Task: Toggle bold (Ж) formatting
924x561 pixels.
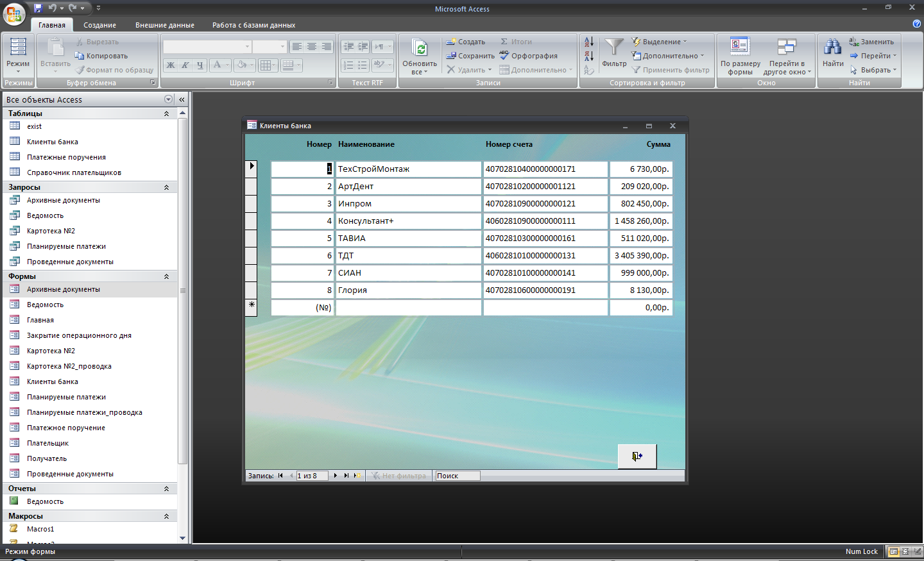Action: coord(171,65)
